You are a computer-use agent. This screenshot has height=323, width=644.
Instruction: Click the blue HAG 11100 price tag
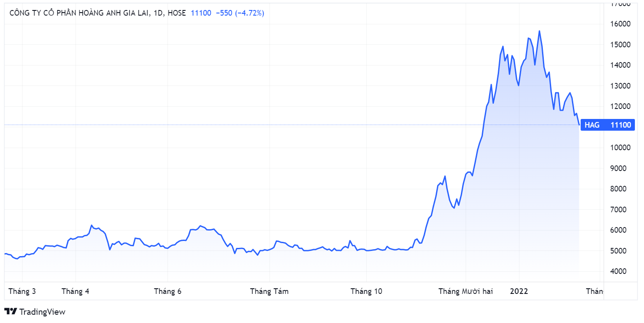click(x=607, y=125)
